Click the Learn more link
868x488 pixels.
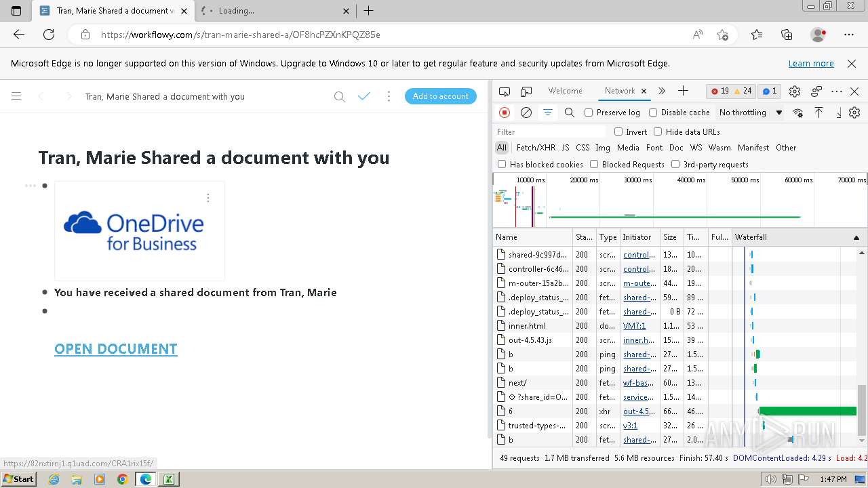811,64
